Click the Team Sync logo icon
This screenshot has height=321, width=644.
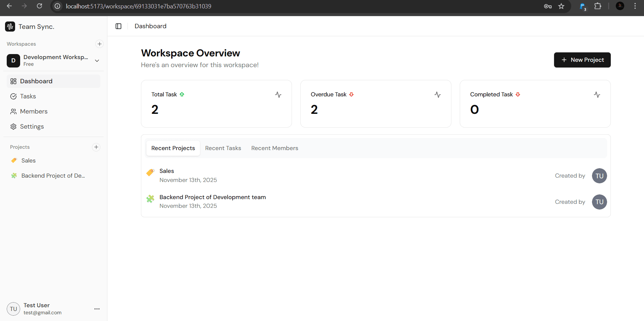[10, 27]
